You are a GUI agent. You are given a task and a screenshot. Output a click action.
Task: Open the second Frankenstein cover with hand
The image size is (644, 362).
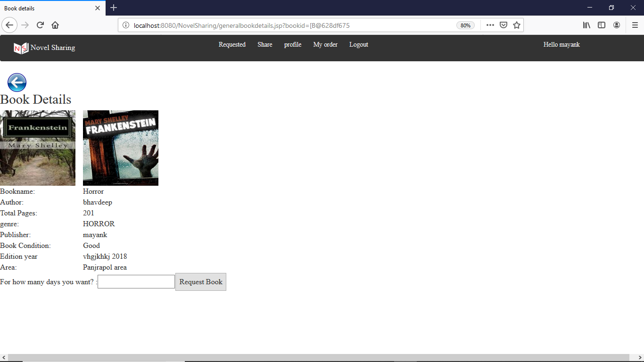121,148
